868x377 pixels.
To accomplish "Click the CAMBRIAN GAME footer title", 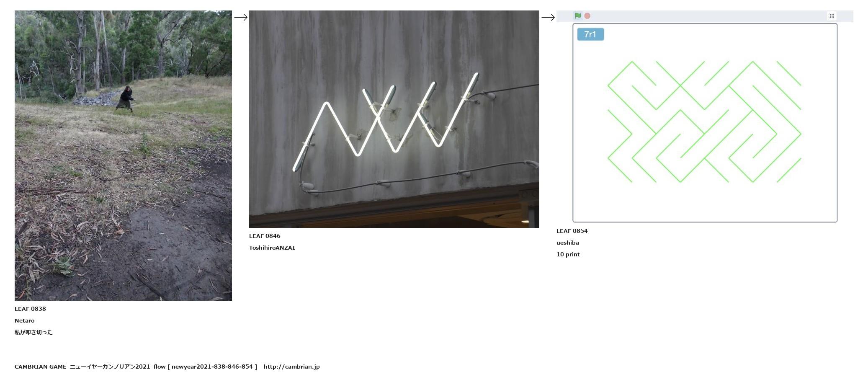I will (41, 367).
